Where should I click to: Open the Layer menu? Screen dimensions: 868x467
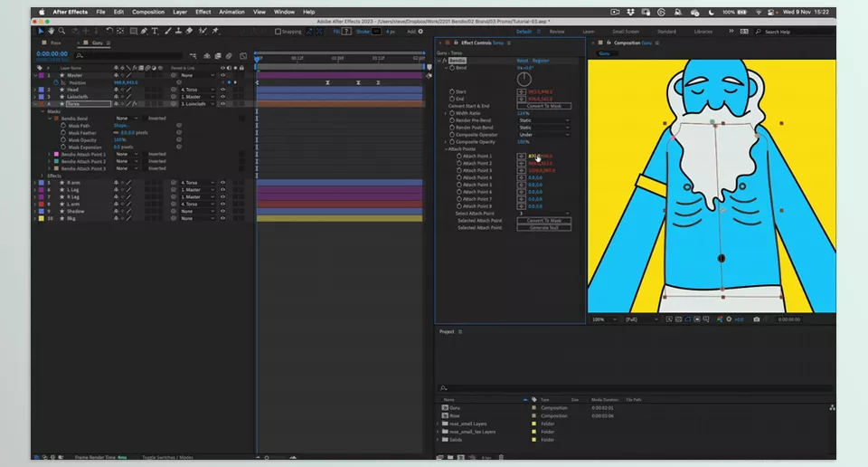179,12
